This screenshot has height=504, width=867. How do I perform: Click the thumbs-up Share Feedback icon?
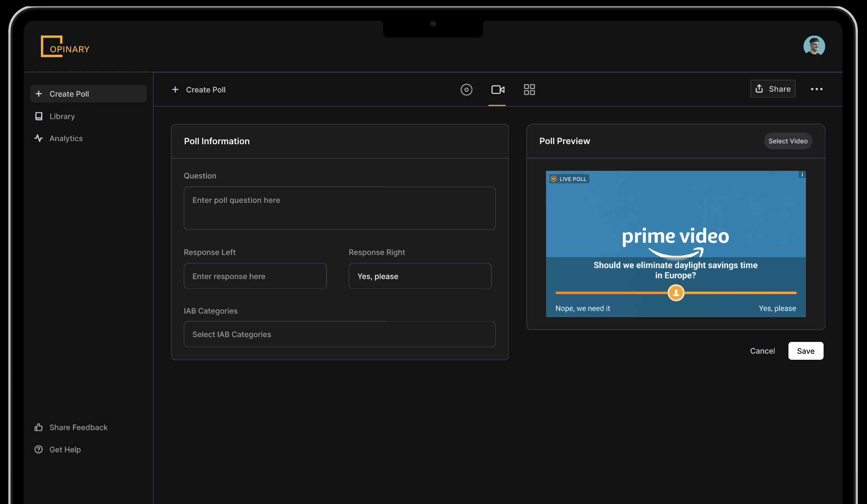click(38, 427)
